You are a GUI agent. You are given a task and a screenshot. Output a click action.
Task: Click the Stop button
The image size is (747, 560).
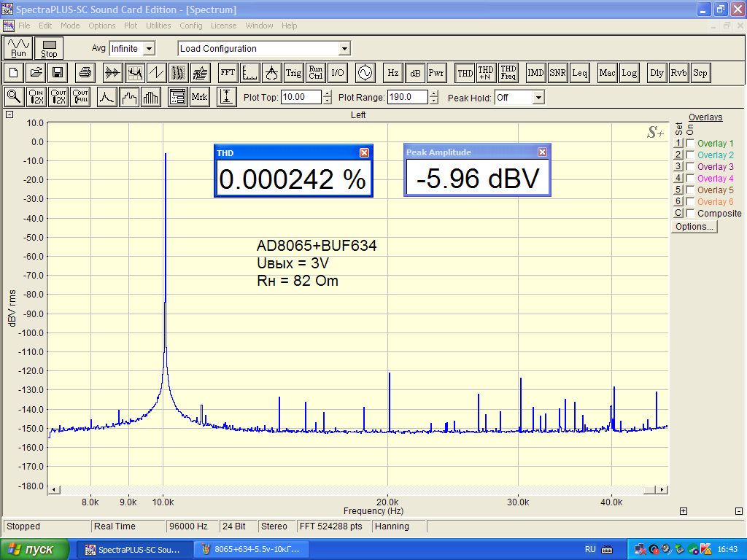(x=49, y=49)
